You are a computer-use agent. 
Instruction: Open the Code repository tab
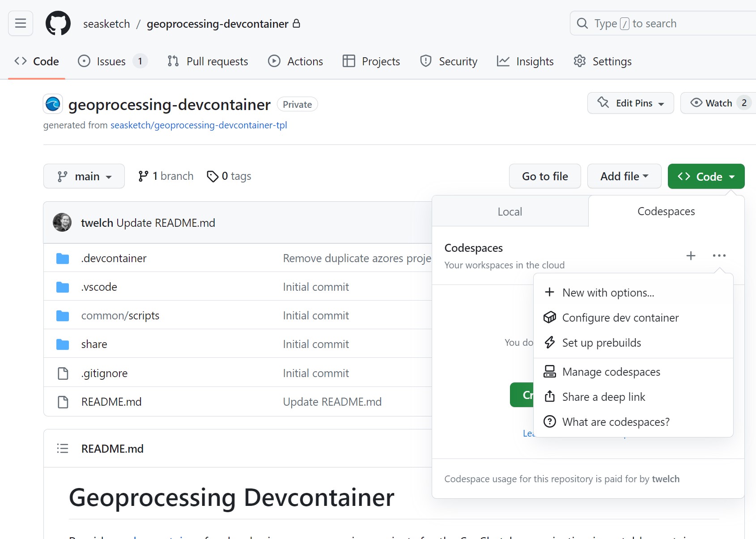pyautogui.click(x=37, y=61)
